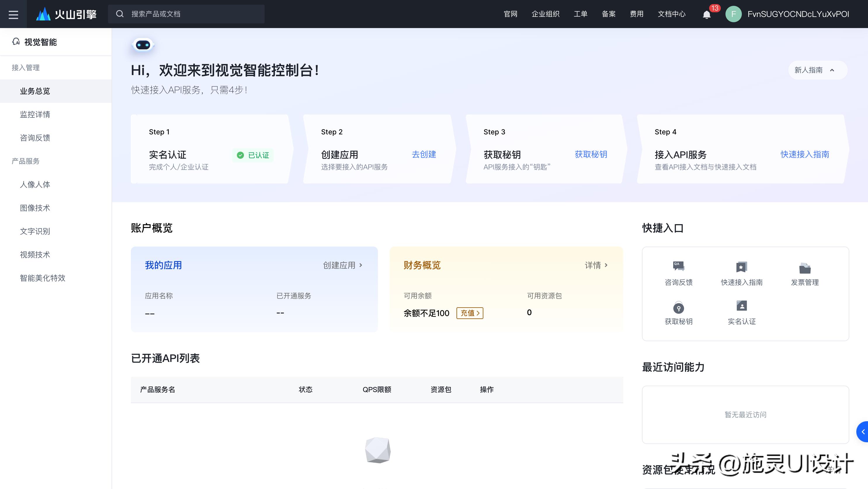Select 人像人体 product service item
This screenshot has height=489, width=868.
35,184
